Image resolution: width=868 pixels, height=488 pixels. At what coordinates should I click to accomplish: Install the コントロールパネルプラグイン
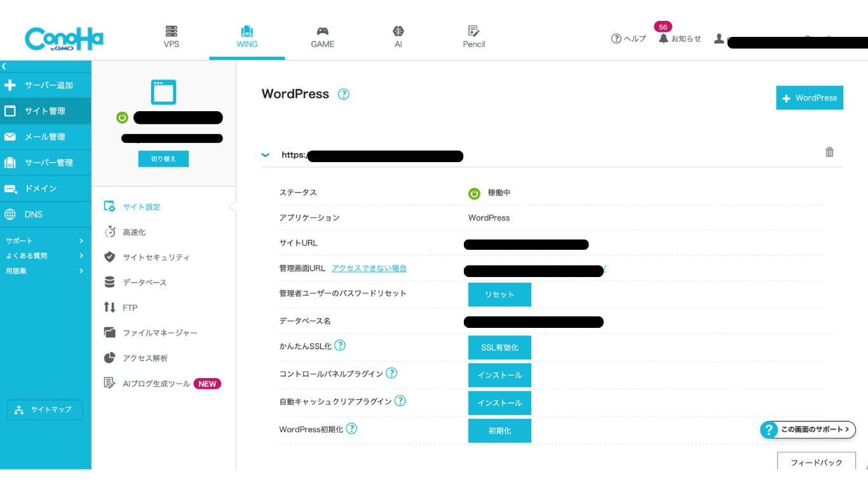499,376
